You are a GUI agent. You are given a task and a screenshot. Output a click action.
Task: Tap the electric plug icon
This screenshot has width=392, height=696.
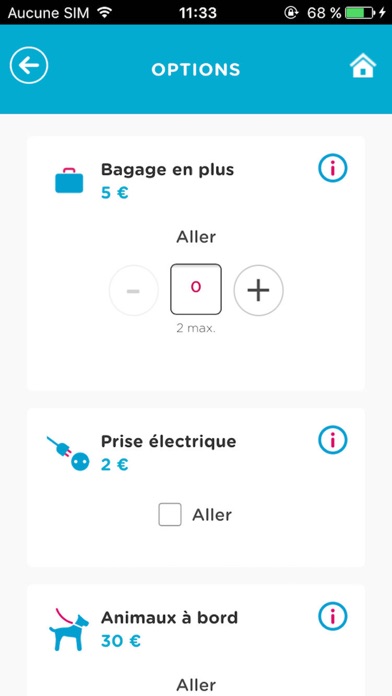[x=68, y=453]
